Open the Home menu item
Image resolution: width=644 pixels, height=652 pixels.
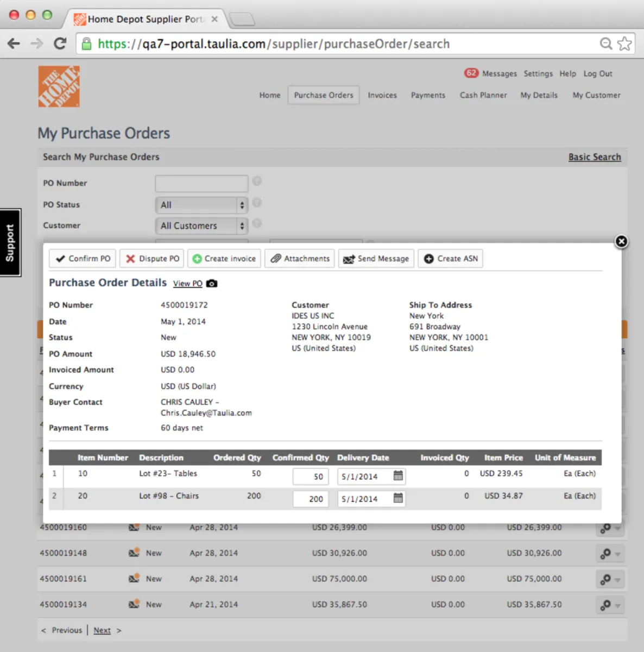270,95
